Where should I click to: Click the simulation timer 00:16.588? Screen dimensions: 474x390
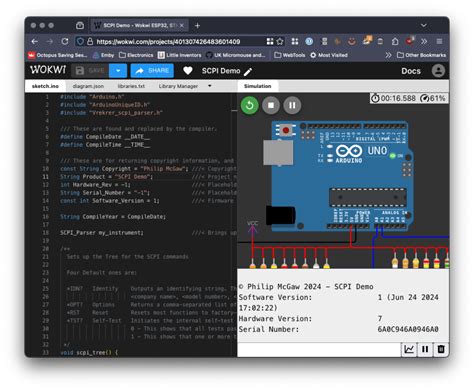tap(394, 98)
